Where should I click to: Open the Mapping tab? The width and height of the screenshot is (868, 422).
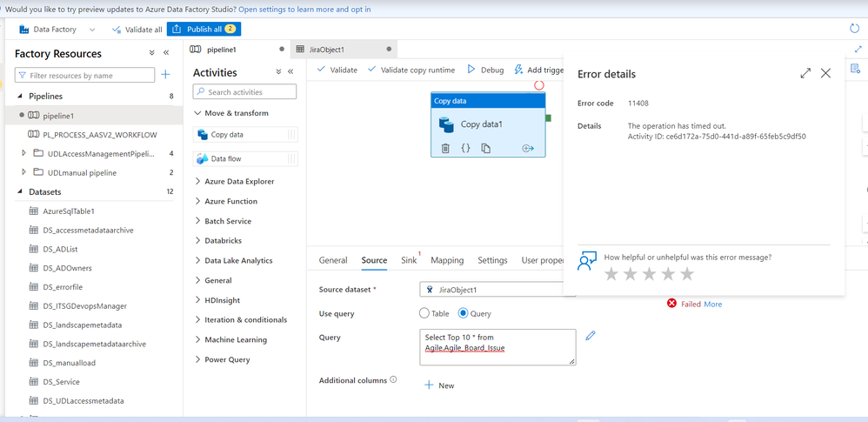pos(447,260)
